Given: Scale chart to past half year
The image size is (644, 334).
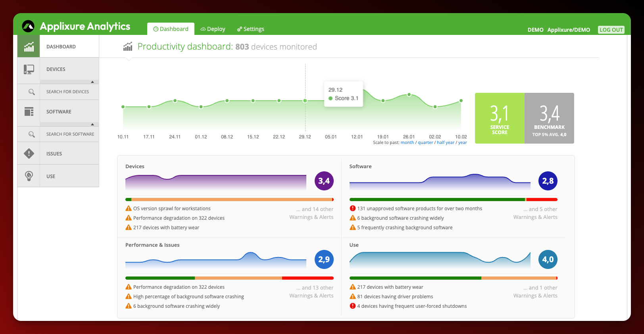Looking at the screenshot, I should [x=446, y=142].
